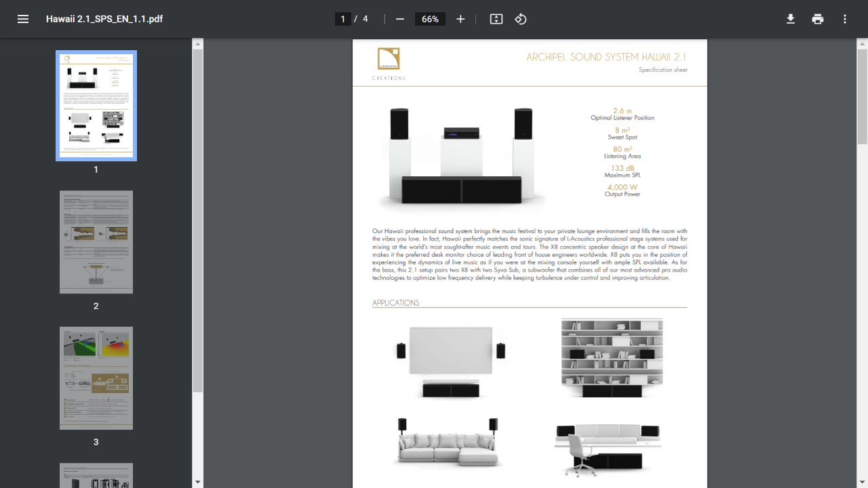Viewport: 868px width, 488px height.
Task: Click the page label '3' under thumbnail
Action: (x=96, y=442)
